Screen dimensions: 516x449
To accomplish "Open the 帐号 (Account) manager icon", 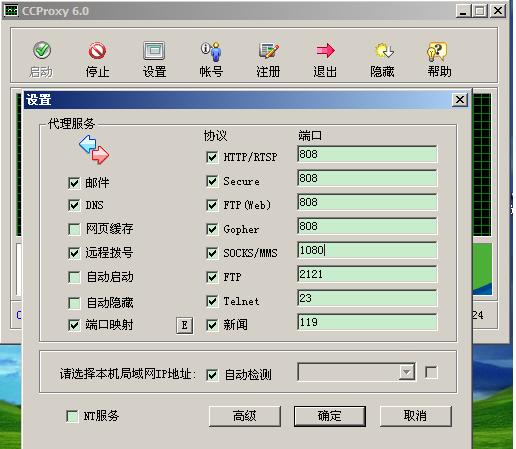I will pos(211,51).
